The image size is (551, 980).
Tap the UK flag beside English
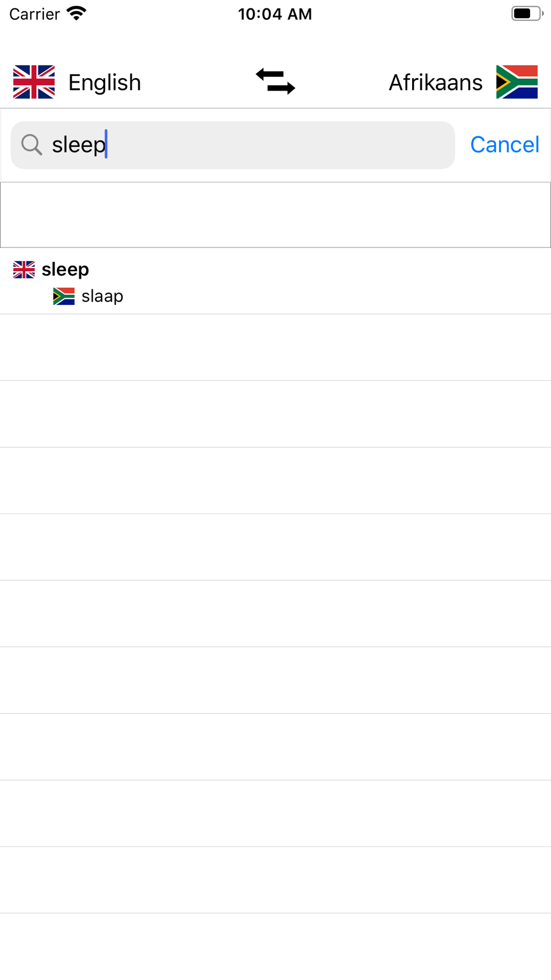(34, 82)
